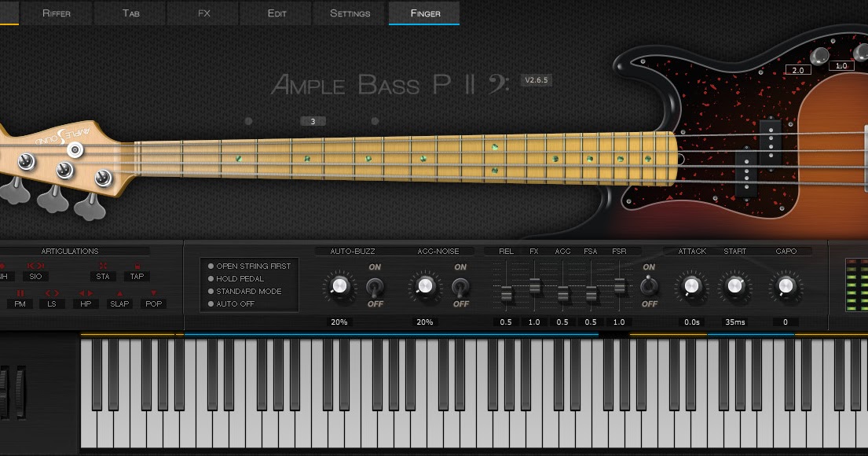Viewport: 868px width, 456px height.
Task: Click the V2.6.5 version badge
Action: [x=536, y=80]
